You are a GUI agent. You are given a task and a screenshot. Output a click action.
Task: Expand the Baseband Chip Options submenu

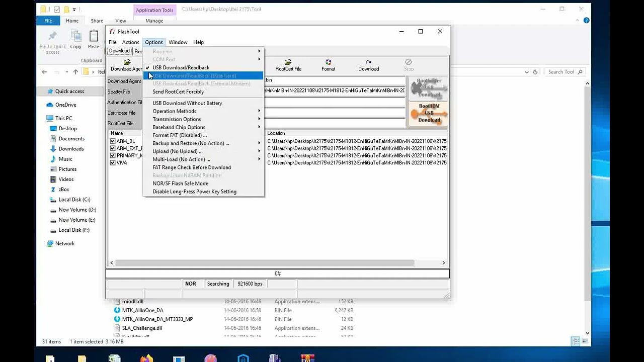(203, 127)
